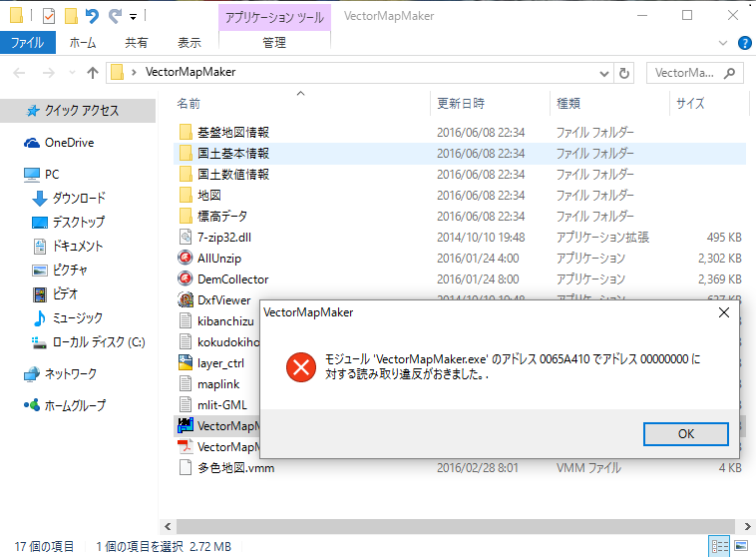This screenshot has width=756, height=557.
Task: Open the 管理 tab
Action: (274, 43)
